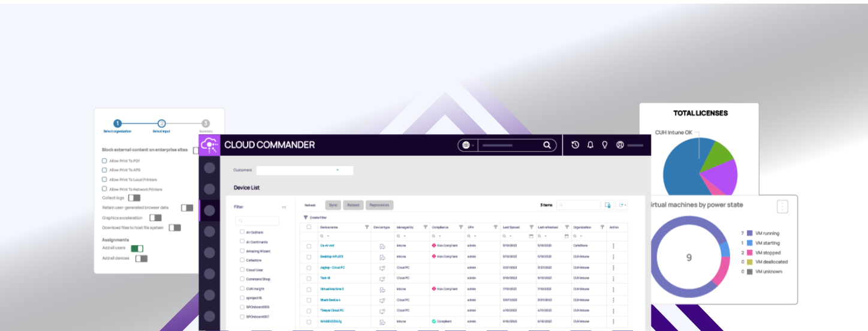Select all rows header checkbox
This screenshot has height=331, width=868.
(x=309, y=227)
